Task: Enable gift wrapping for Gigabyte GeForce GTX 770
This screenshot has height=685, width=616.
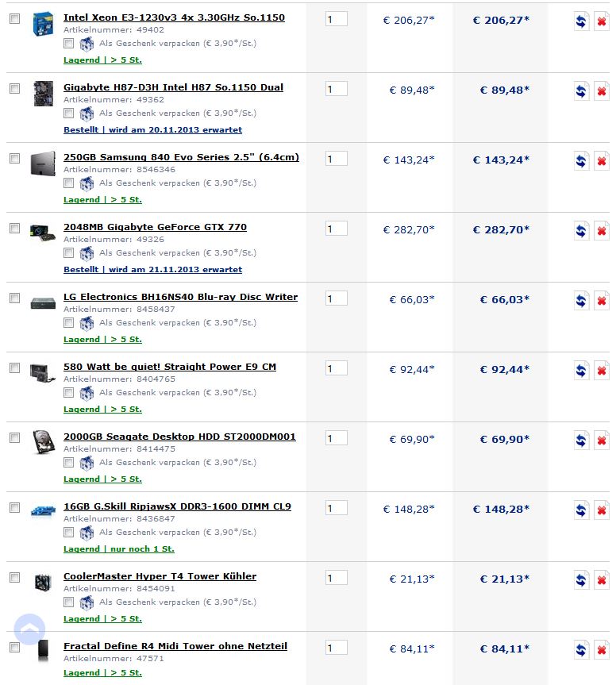Action: [x=69, y=253]
